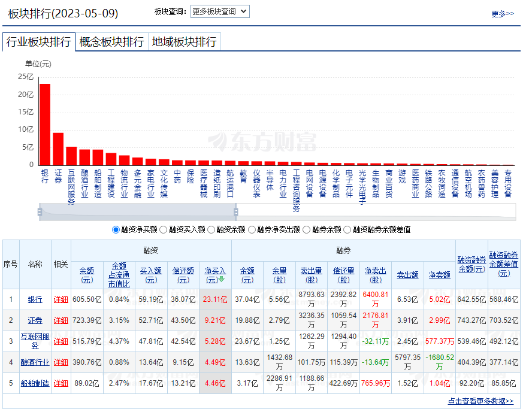532x418 pixels.
Task: Open the 行业板块排行 tab
Action: (39, 42)
